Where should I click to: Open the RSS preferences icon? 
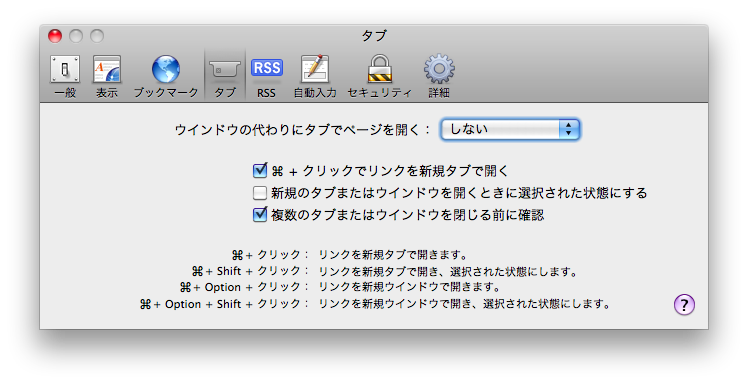tap(267, 68)
